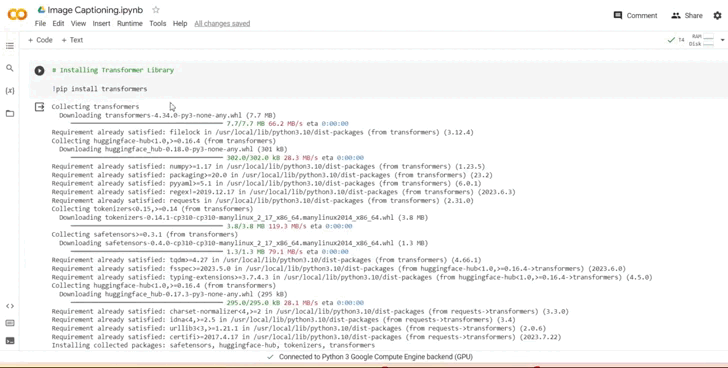Open the command palette icon
728x368 pixels.
[10, 323]
